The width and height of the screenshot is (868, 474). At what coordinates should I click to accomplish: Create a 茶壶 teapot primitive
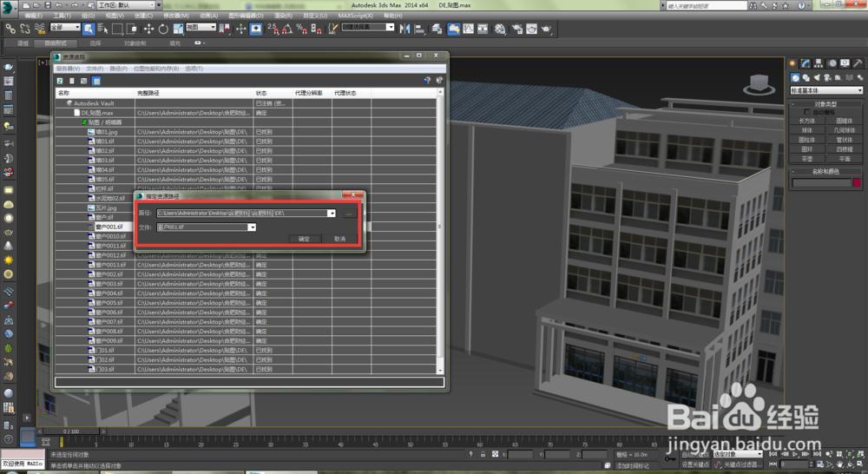806,159
